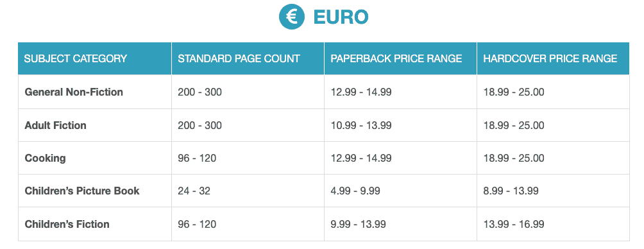Click the EURO heading text
This screenshot has height=249, width=644.
coord(341,17)
